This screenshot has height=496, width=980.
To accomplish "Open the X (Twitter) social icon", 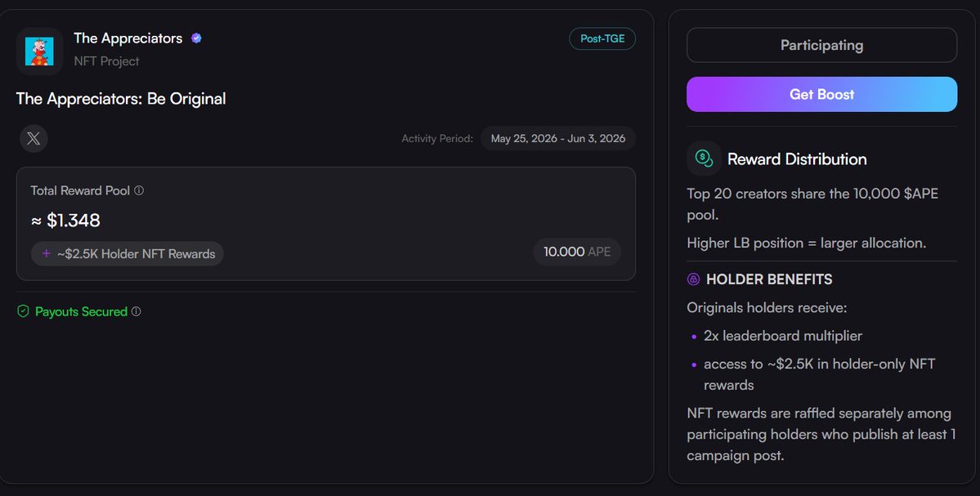I will click(x=34, y=139).
